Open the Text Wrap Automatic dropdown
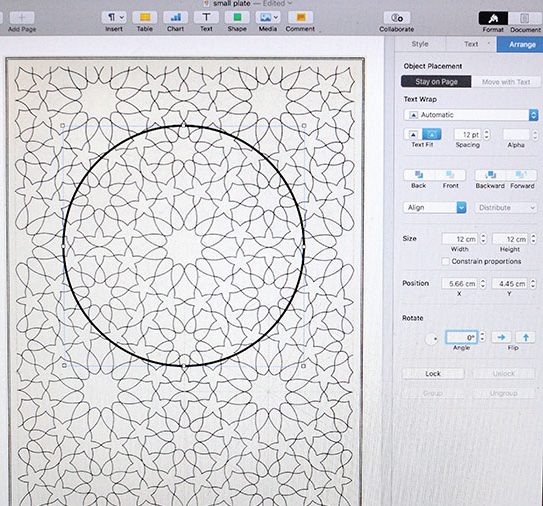Screen dimensions: 543x506 [471, 115]
